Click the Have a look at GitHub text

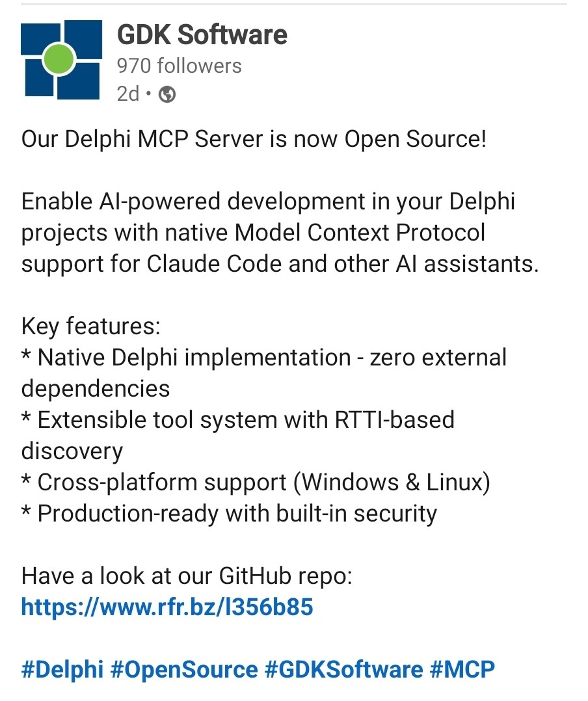[x=187, y=575]
